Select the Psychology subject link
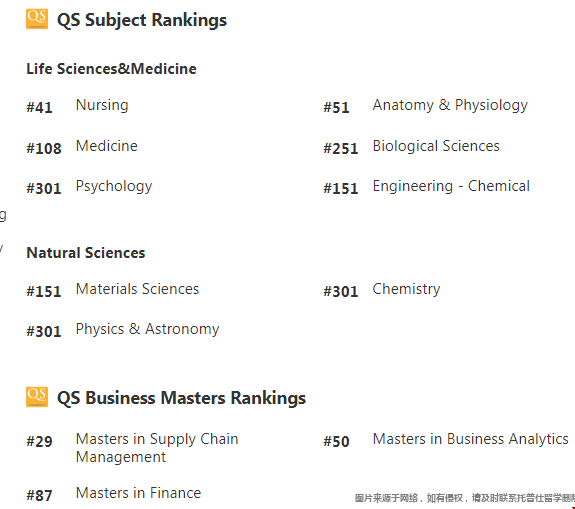The height and width of the screenshot is (509, 575). (114, 187)
